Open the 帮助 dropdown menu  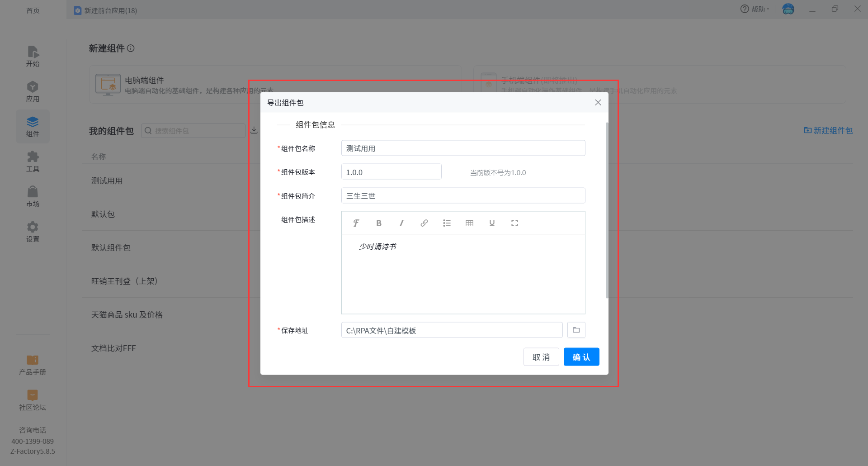coord(755,9)
